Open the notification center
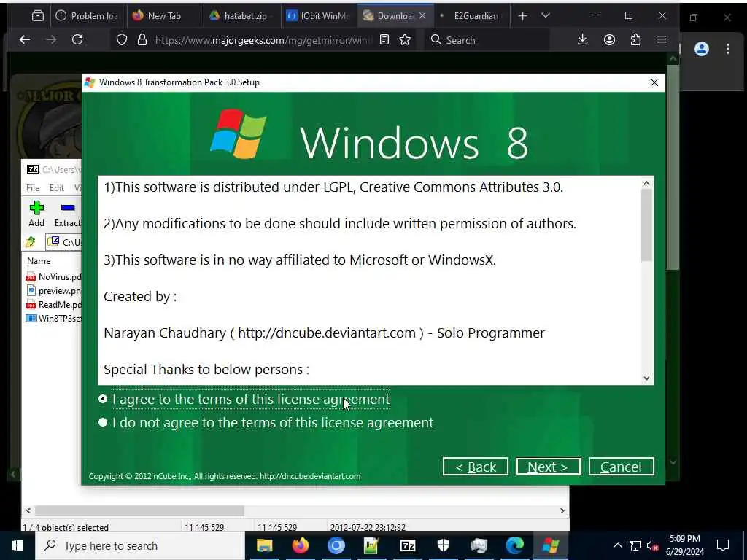Viewport: 747px width, 560px height. pos(723,545)
